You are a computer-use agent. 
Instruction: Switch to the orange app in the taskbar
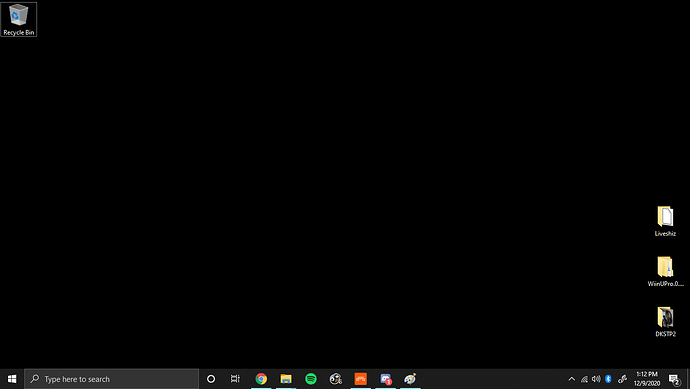(x=360, y=379)
